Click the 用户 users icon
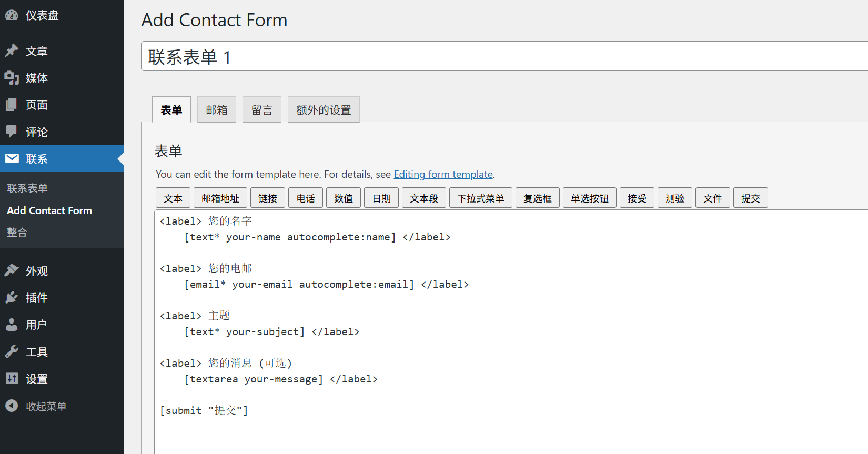This screenshot has height=454, width=868. click(12, 325)
